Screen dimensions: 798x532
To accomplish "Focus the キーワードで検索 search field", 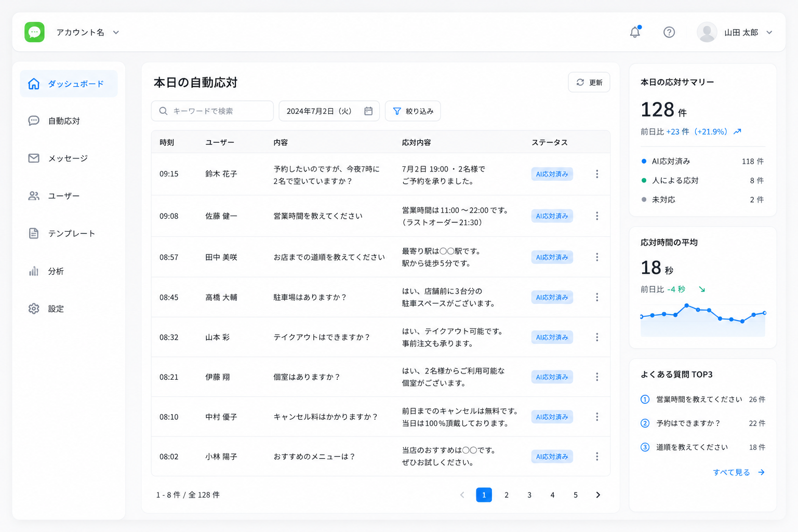I will click(212, 111).
